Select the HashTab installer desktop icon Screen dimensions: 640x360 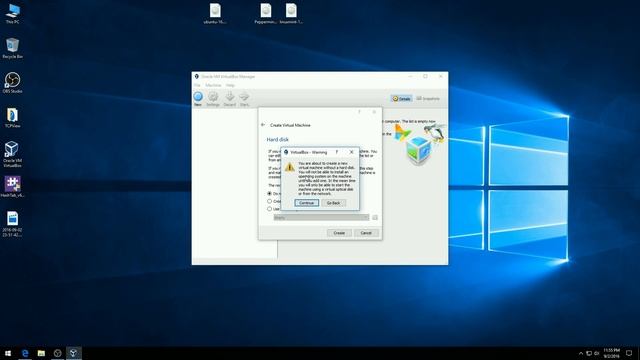[x=12, y=187]
